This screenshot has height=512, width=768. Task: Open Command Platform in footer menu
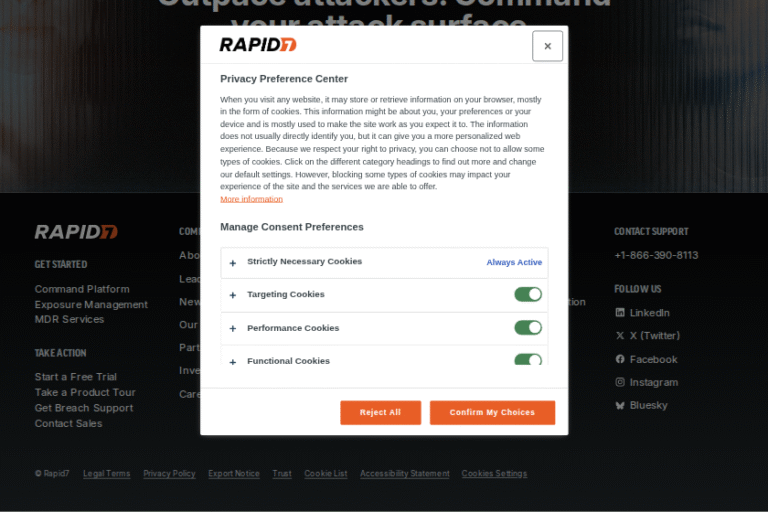click(82, 289)
